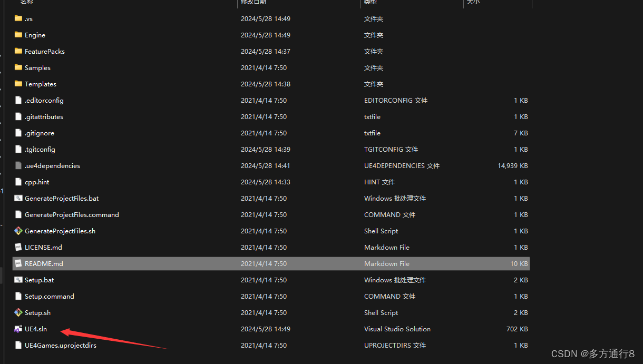Click the size value "702 KB"
The image size is (643, 364).
[x=517, y=329]
